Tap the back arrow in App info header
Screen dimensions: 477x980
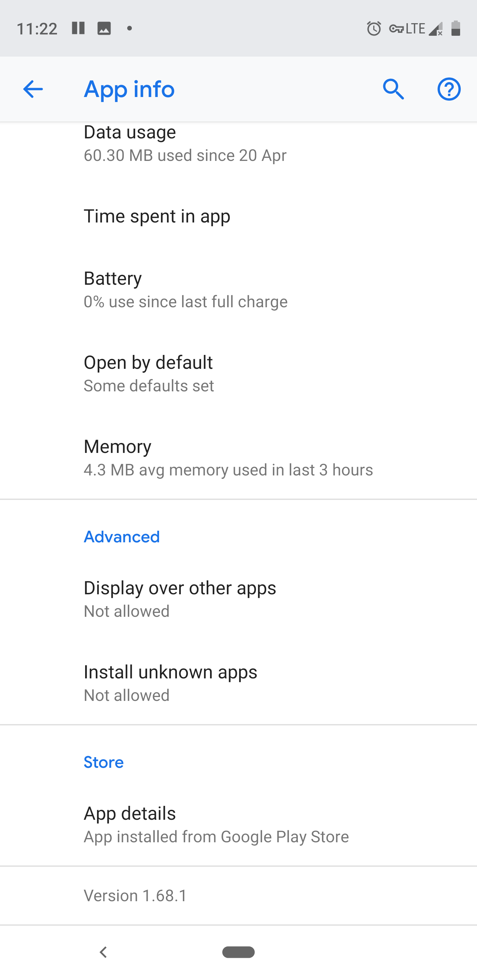pos(33,89)
